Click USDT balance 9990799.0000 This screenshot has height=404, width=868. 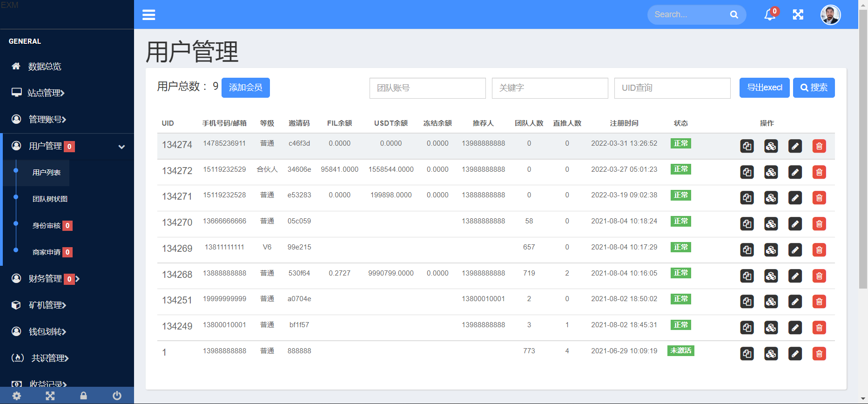(x=391, y=273)
